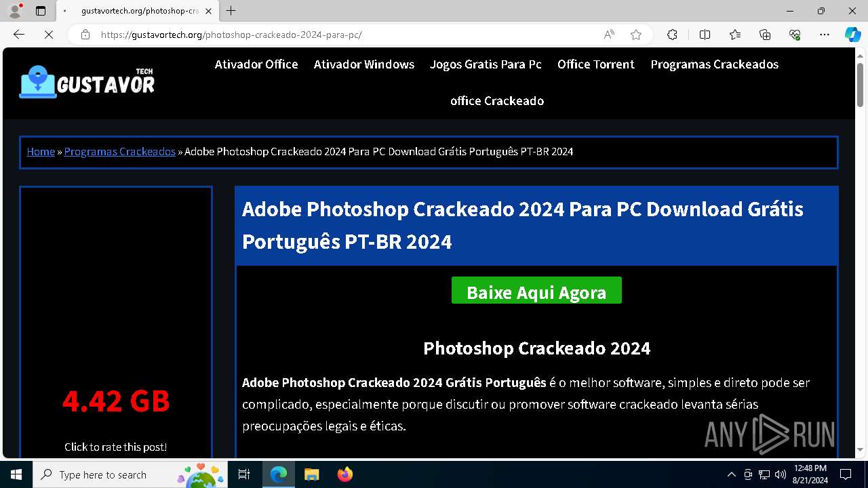
Task: Open the Ativador Windows menu item
Action: (x=364, y=64)
